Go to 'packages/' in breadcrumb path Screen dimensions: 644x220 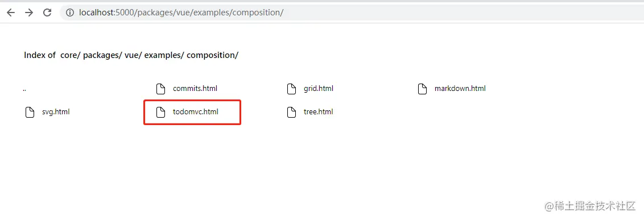(102, 55)
